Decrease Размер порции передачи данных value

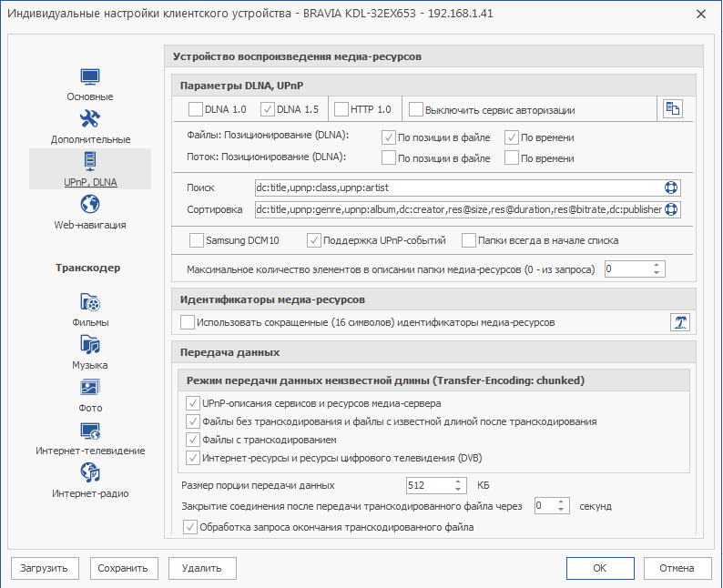459,489
